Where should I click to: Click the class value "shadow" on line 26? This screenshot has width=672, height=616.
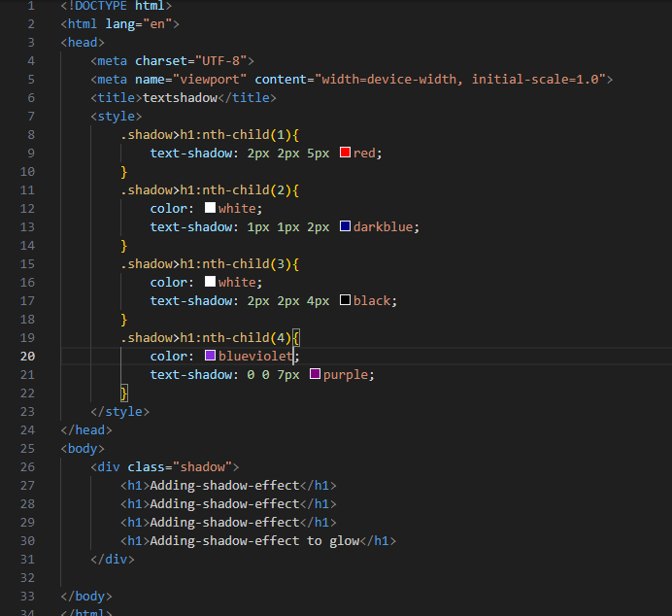point(202,466)
